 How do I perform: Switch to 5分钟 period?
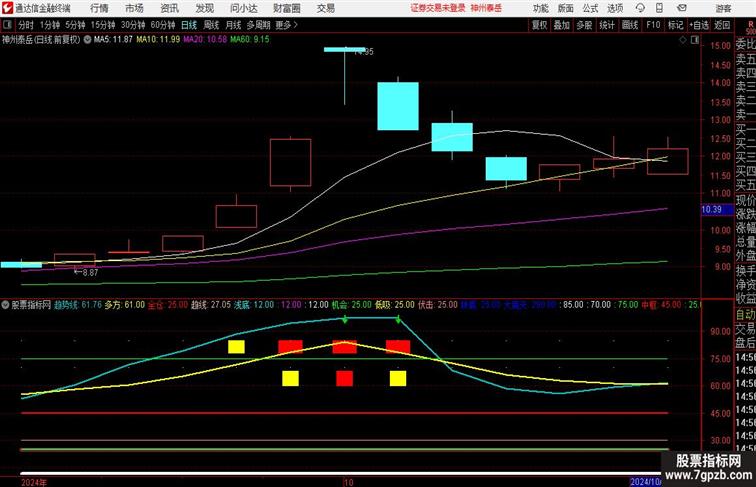[75, 25]
